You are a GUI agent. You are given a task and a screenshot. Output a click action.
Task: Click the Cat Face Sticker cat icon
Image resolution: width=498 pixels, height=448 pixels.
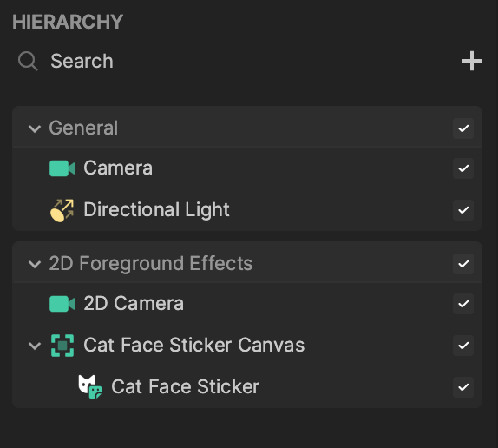pyautogui.click(x=90, y=386)
